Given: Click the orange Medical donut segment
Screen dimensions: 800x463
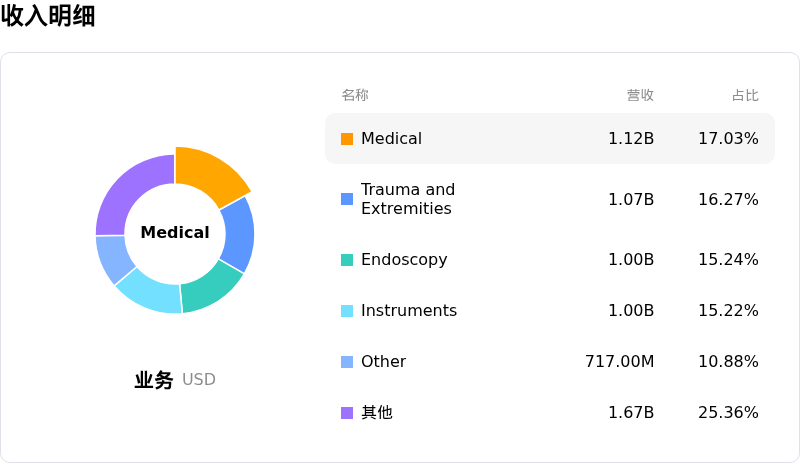Looking at the screenshot, I should pyautogui.click(x=210, y=174).
